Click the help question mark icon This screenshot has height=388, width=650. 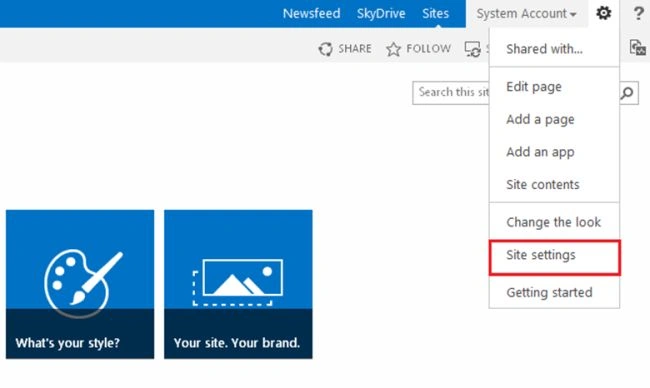point(638,13)
